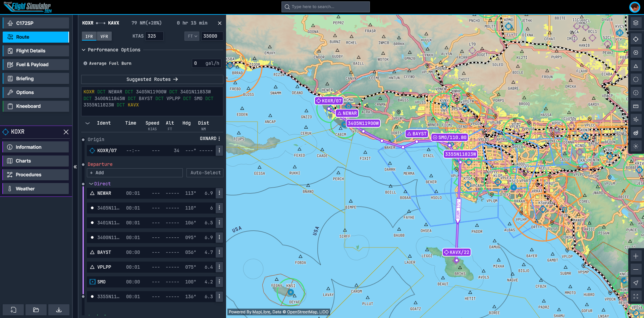Click the fullscreen expand map icon
The width and height of the screenshot is (644, 318).
(636, 296)
